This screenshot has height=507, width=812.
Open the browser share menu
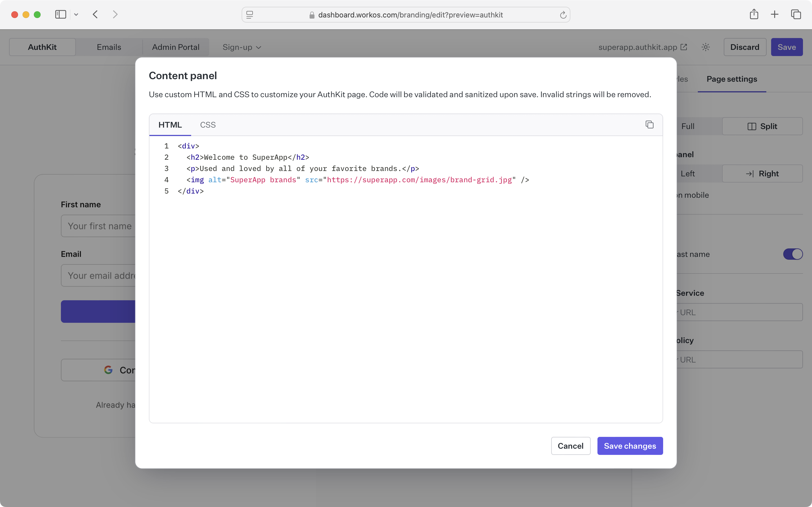(754, 14)
